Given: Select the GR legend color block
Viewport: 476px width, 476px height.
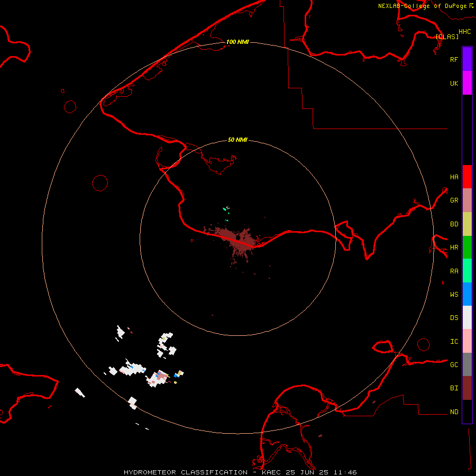Looking at the screenshot, I should [467, 200].
